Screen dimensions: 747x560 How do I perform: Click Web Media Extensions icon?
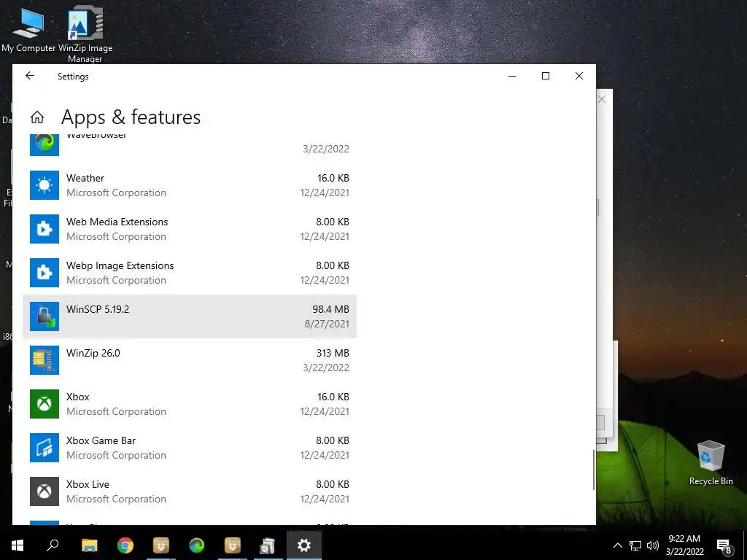click(x=44, y=229)
